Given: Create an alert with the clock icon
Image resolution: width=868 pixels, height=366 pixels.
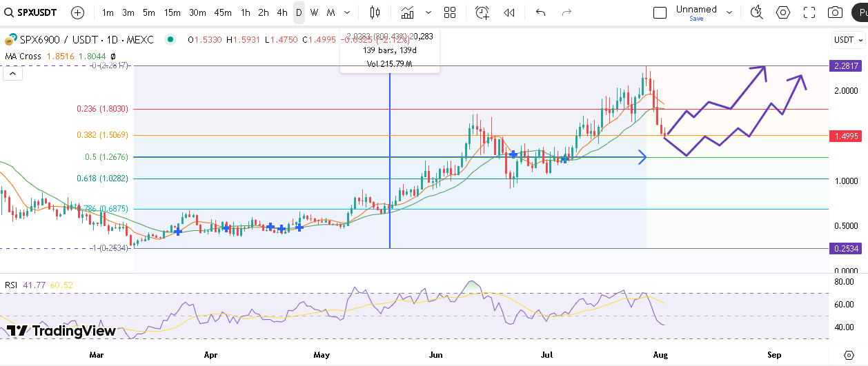Looking at the screenshot, I should click(482, 12).
